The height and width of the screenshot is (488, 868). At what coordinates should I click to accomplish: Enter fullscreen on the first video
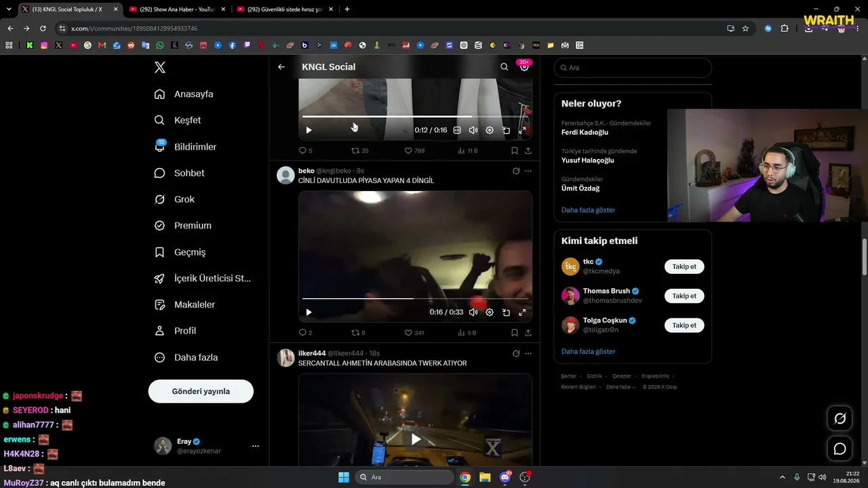click(x=522, y=130)
